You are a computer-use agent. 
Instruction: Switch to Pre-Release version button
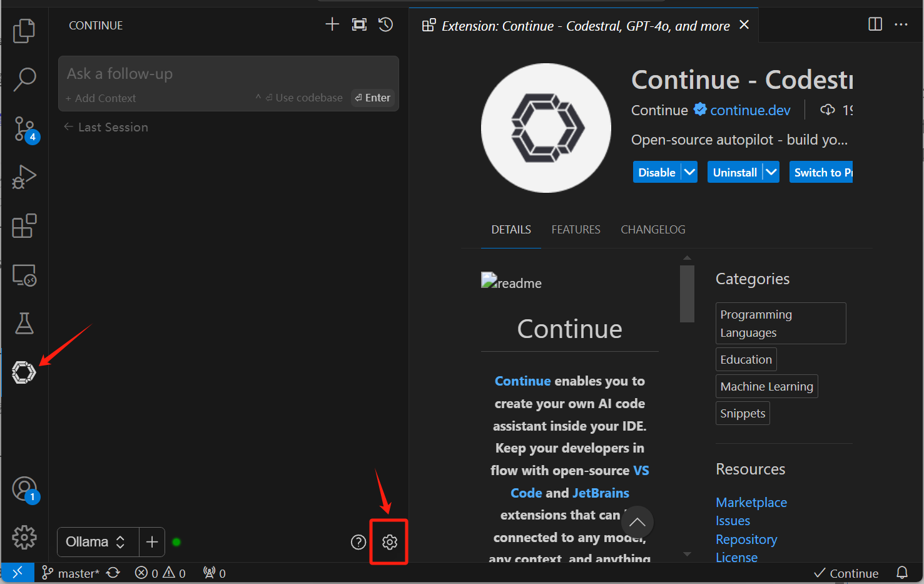coord(821,172)
